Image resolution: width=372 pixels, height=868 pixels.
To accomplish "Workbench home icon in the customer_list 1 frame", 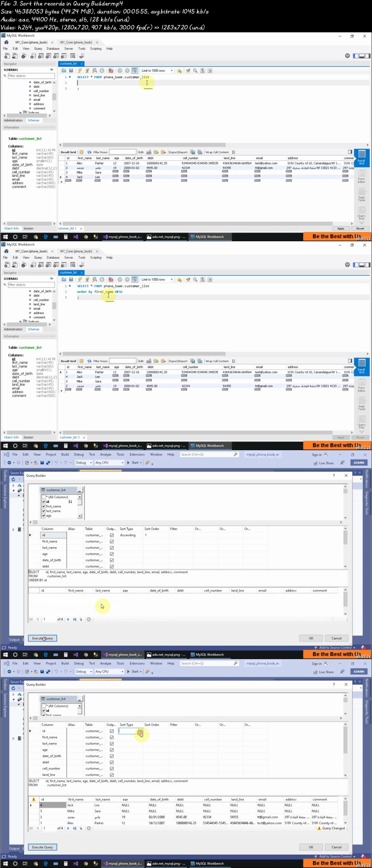I will click(6, 42).
